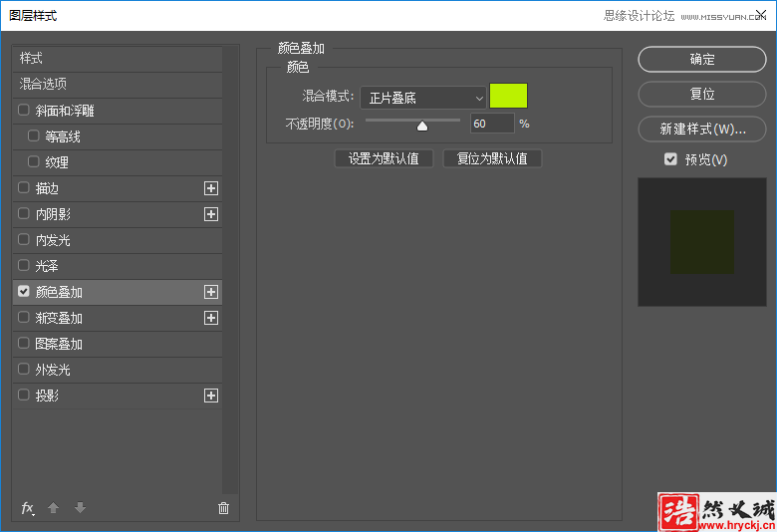Click the plus icon next to 颜色叠加

click(x=211, y=292)
